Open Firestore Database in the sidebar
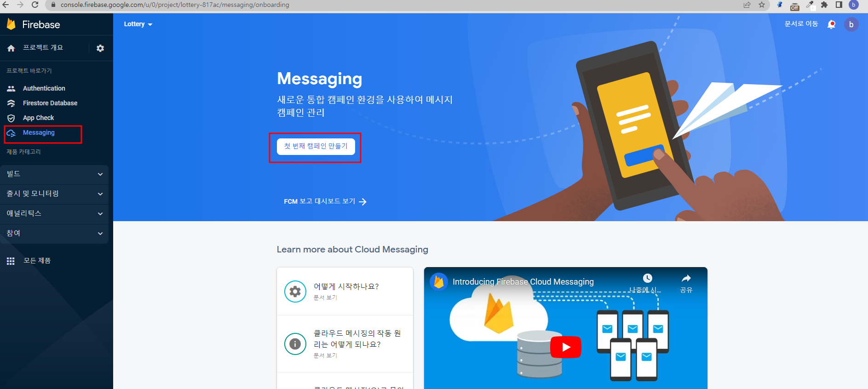Screen dimensions: 868x389 50,103
